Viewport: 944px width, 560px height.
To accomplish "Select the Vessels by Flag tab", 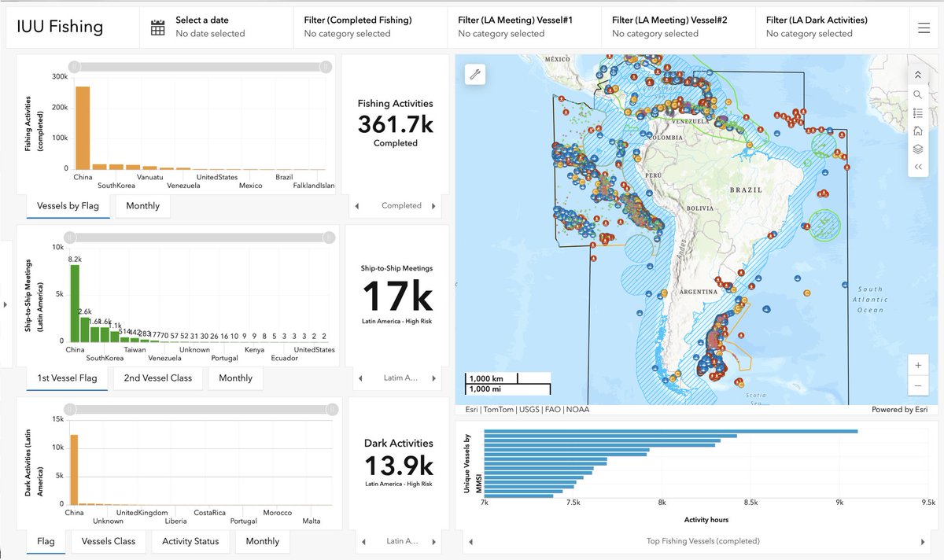I will pos(68,206).
